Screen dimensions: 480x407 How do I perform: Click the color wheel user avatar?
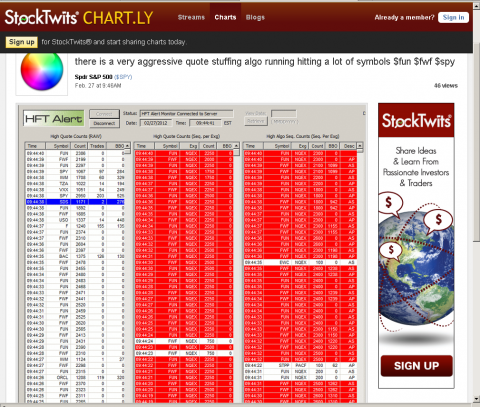(x=42, y=71)
